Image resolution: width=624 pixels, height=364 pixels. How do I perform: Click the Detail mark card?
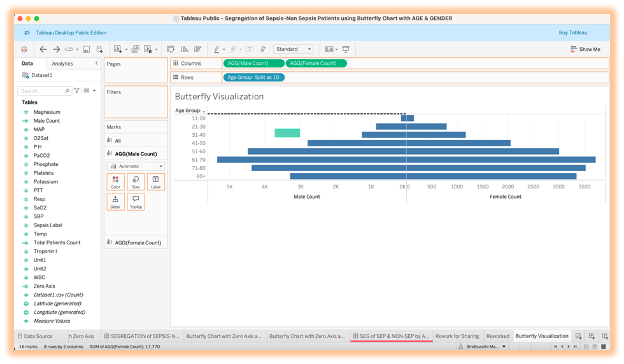[x=115, y=202]
